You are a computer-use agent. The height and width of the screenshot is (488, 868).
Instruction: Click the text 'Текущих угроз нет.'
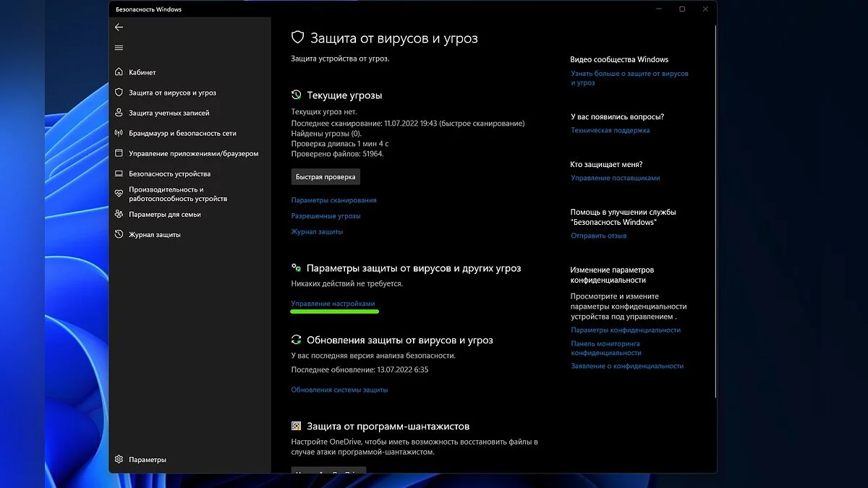coord(324,112)
